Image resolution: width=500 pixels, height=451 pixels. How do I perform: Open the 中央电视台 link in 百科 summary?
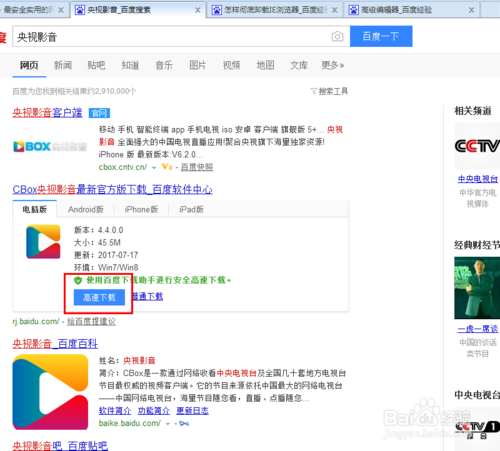coord(237,373)
